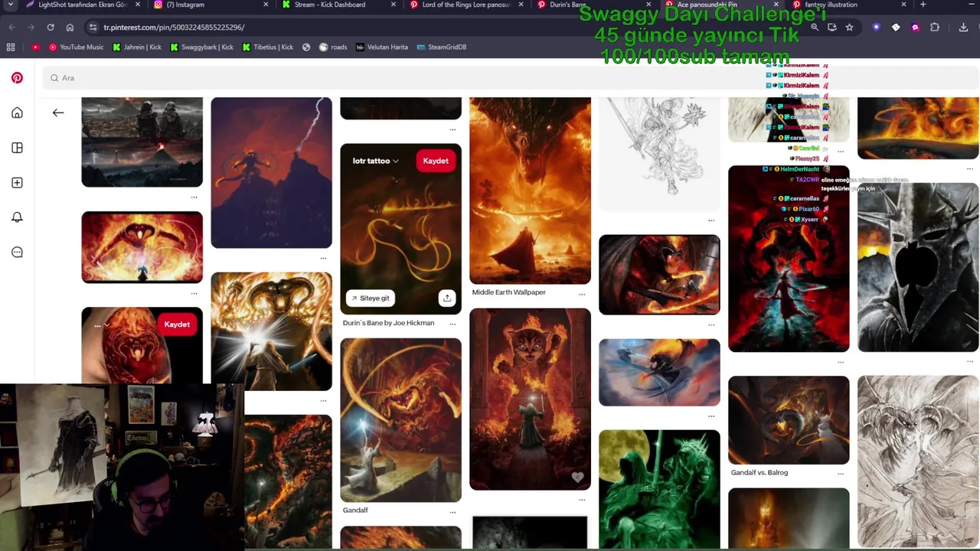The height and width of the screenshot is (551, 980).
Task: Open the SteamGridDB bookmark
Action: coord(442,47)
